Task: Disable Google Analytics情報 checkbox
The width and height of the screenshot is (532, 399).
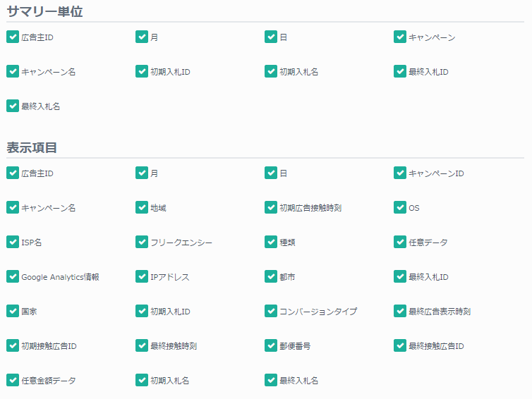Action: 13,276
